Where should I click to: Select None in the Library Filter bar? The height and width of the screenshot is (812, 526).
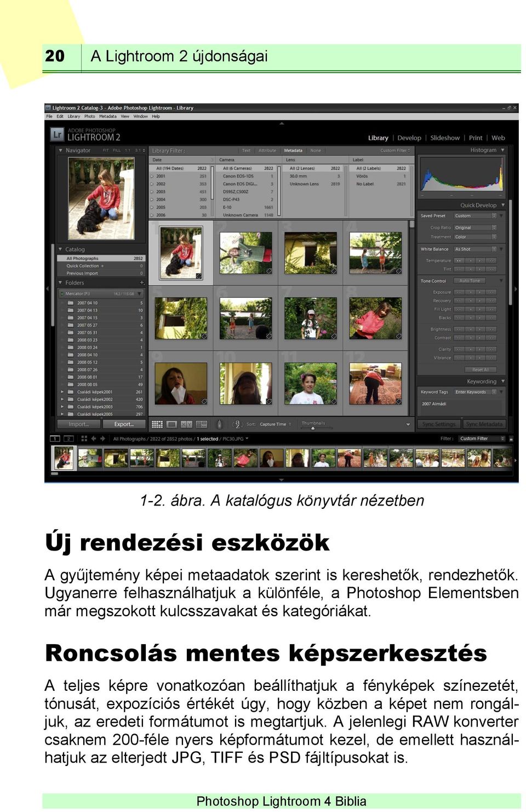tap(316, 150)
